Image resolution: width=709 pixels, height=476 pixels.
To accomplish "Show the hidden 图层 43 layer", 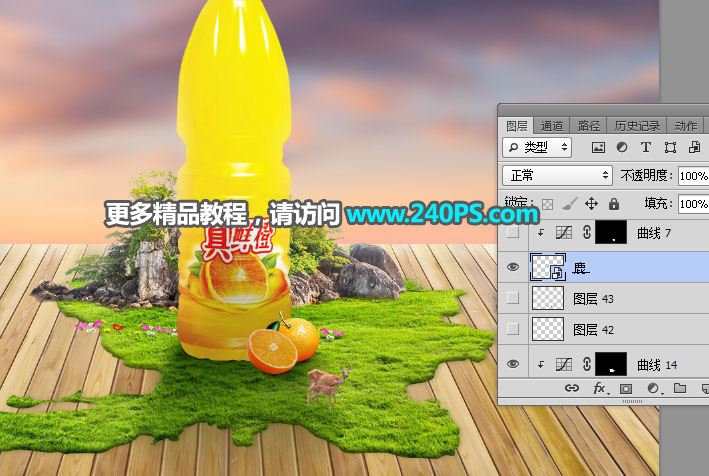I will pos(513,298).
